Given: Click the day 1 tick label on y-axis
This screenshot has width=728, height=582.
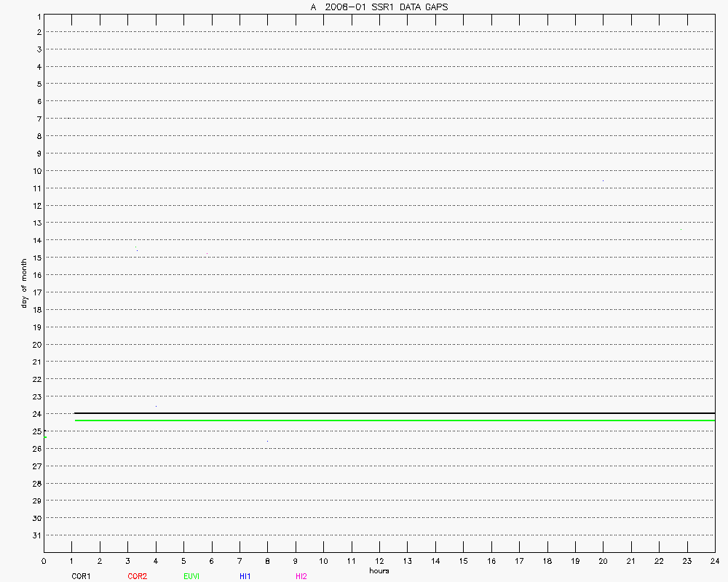Looking at the screenshot, I should tap(37, 15).
